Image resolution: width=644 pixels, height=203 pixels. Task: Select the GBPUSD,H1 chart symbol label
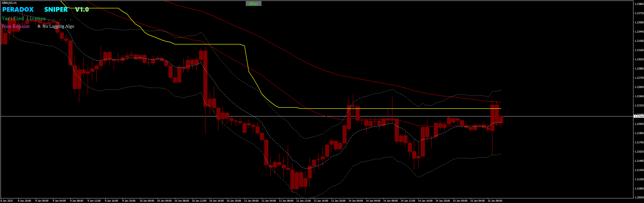click(9, 3)
